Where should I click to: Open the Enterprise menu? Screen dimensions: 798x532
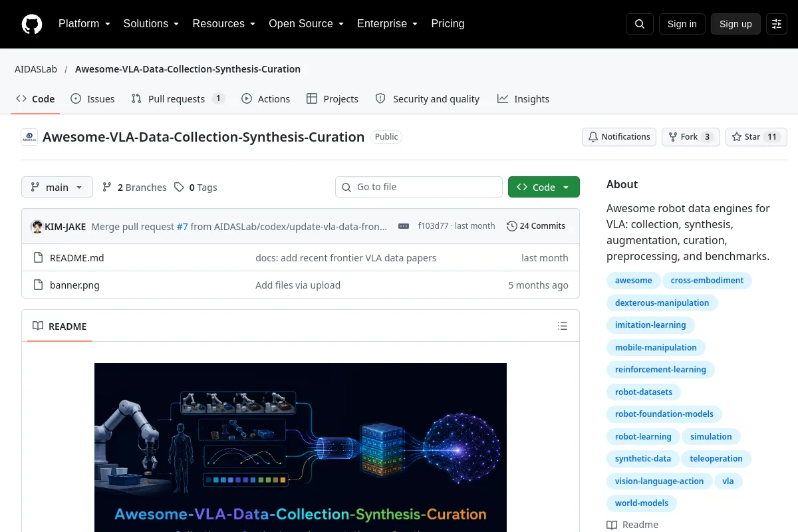[387, 24]
